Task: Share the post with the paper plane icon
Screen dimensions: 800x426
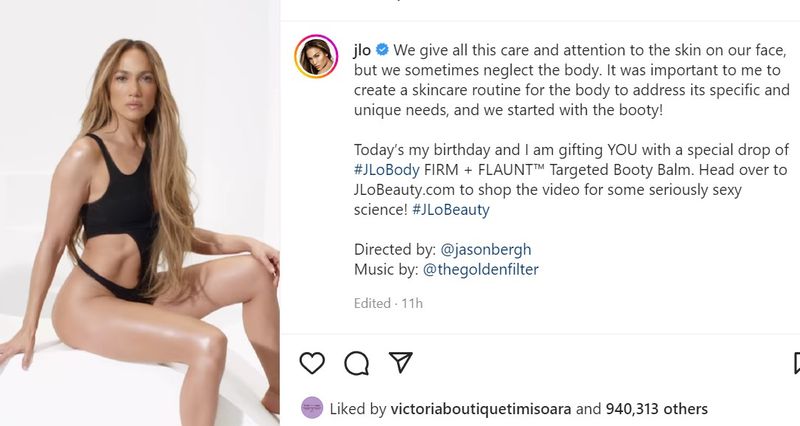Action: tap(400, 362)
